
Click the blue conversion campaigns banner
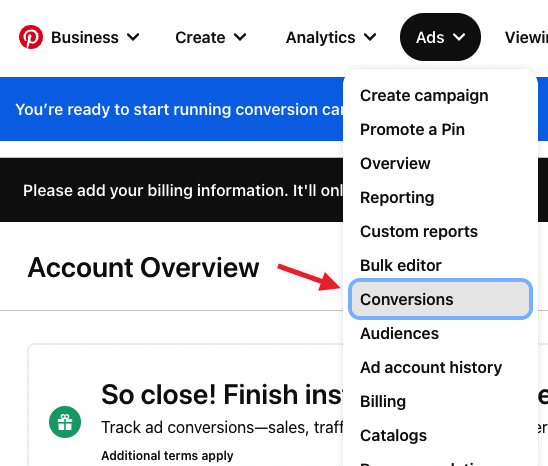click(172, 109)
